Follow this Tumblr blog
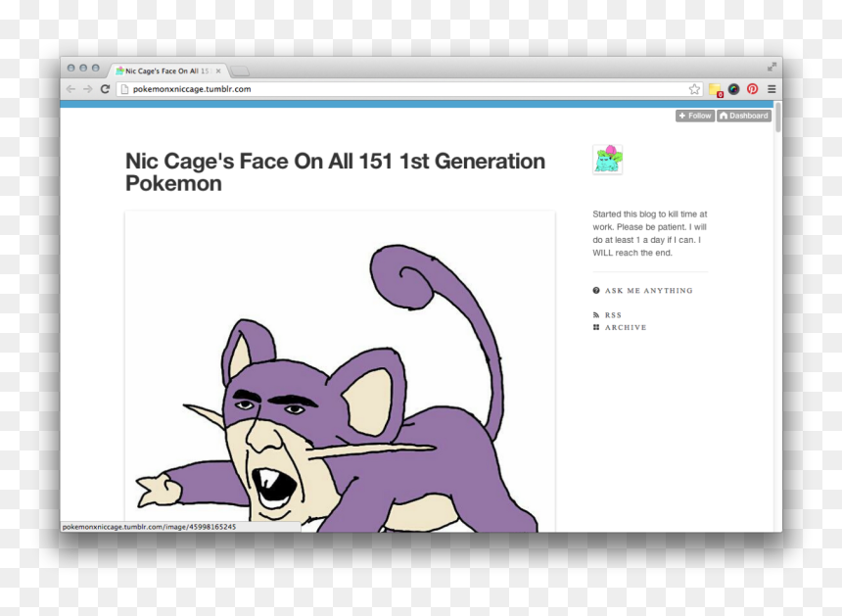842x616 pixels. click(694, 116)
